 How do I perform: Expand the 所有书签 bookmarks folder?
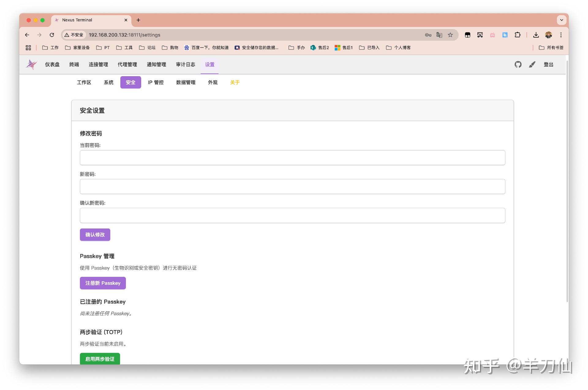tap(551, 48)
